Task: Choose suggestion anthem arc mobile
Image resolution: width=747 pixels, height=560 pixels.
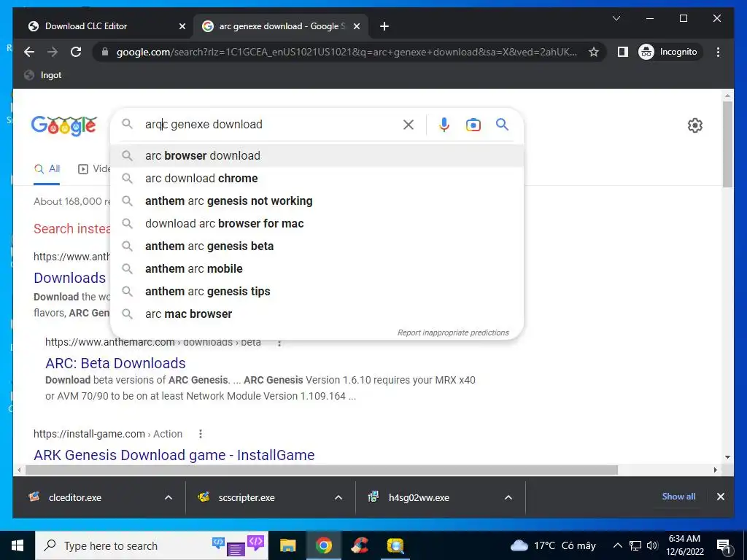Action: coord(317,268)
